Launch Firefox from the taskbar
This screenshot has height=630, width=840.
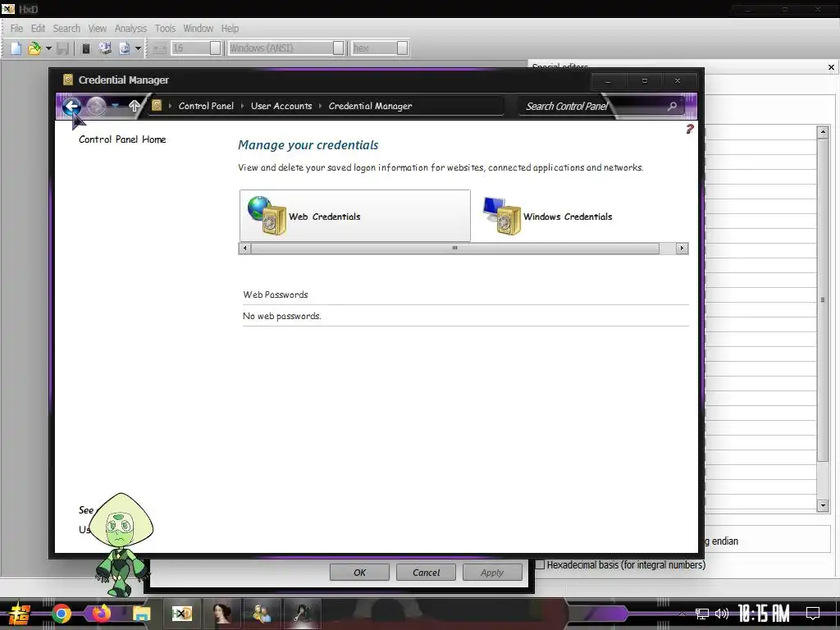click(x=101, y=614)
